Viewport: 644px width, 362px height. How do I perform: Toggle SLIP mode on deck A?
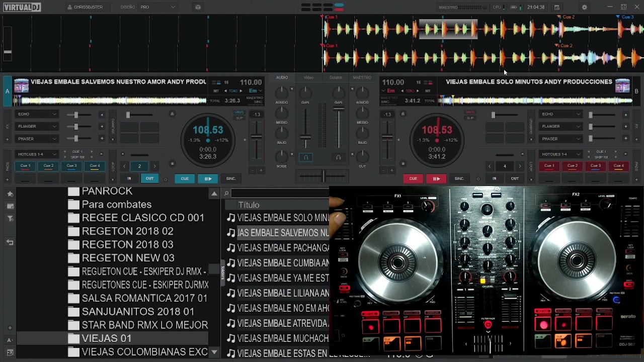click(x=239, y=118)
